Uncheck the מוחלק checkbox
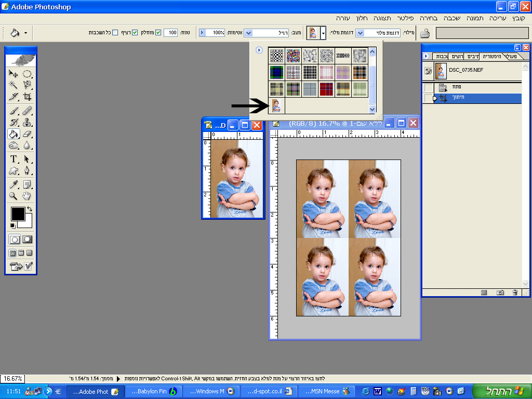The height and width of the screenshot is (399, 532). click(158, 33)
